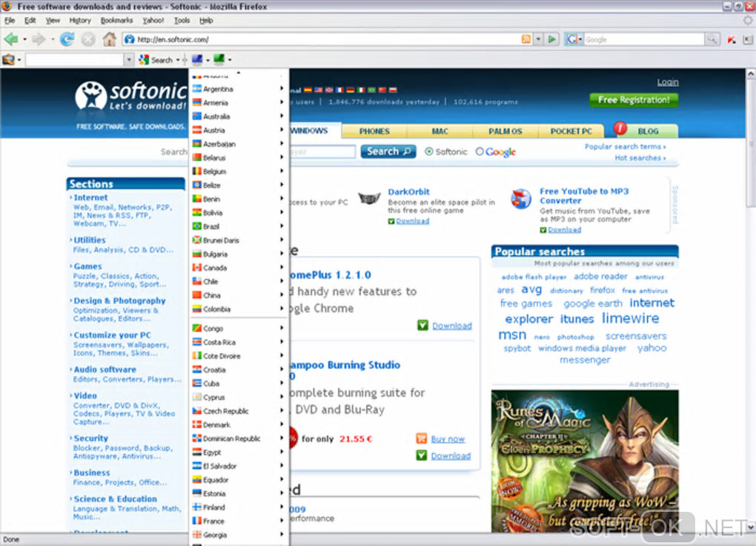756x546 pixels.
Task: Click the red BLOG exclamation icon
Action: tap(620, 128)
